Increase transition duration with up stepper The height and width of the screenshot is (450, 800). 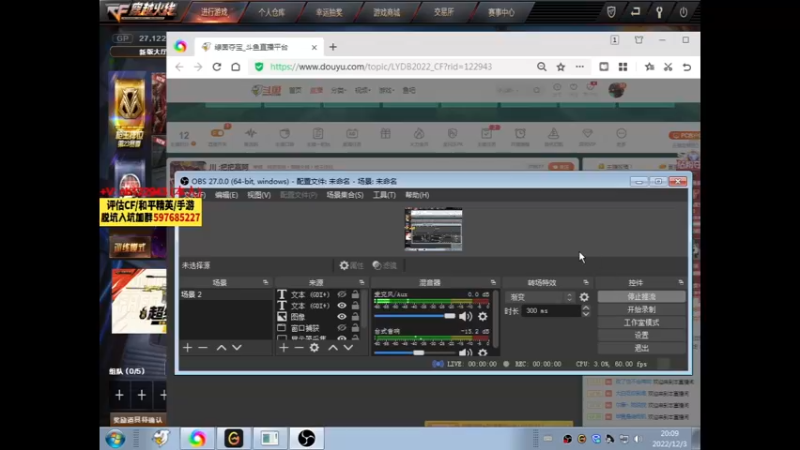586,308
